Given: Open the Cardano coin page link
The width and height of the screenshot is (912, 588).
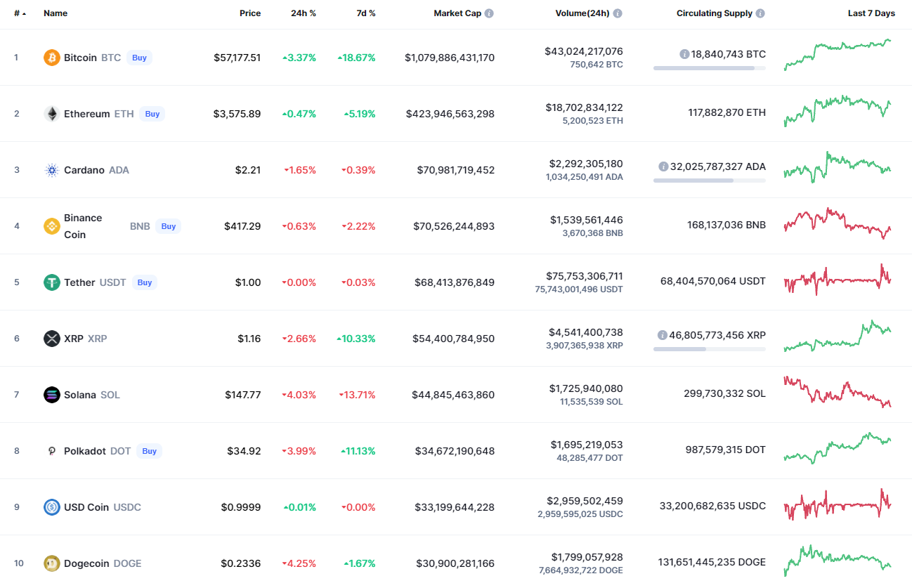Looking at the screenshot, I should [84, 170].
